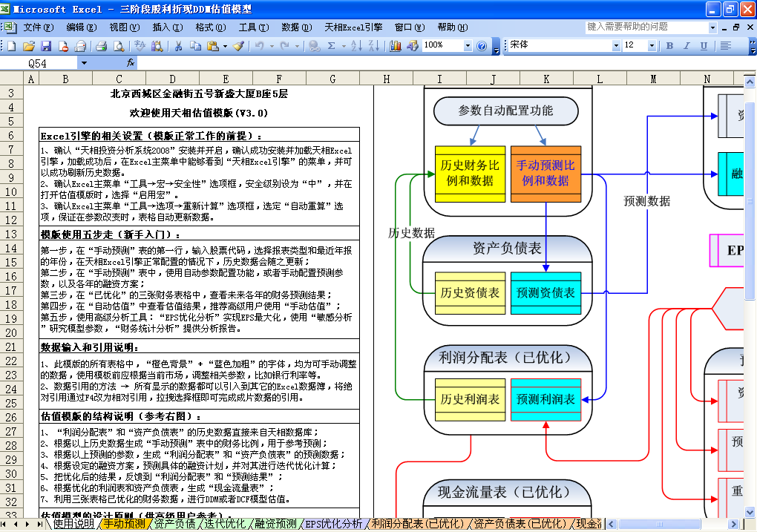The image size is (757, 532).
Task: Paste with the clipboard icon
Action: [x=212, y=46]
